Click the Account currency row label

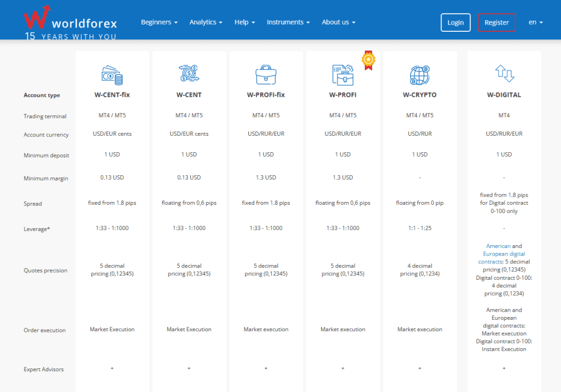pos(46,135)
